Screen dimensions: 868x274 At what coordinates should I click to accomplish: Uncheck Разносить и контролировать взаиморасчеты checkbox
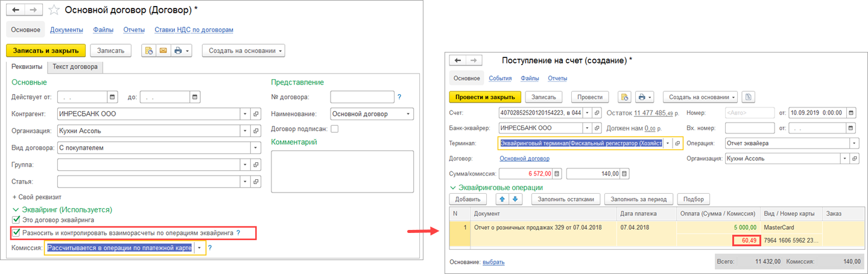point(16,232)
